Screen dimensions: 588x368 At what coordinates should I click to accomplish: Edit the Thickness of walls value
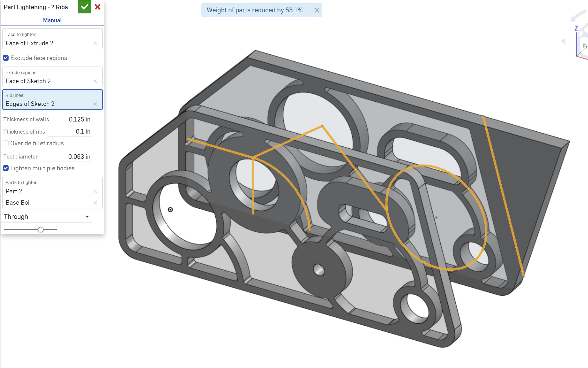pos(72,119)
